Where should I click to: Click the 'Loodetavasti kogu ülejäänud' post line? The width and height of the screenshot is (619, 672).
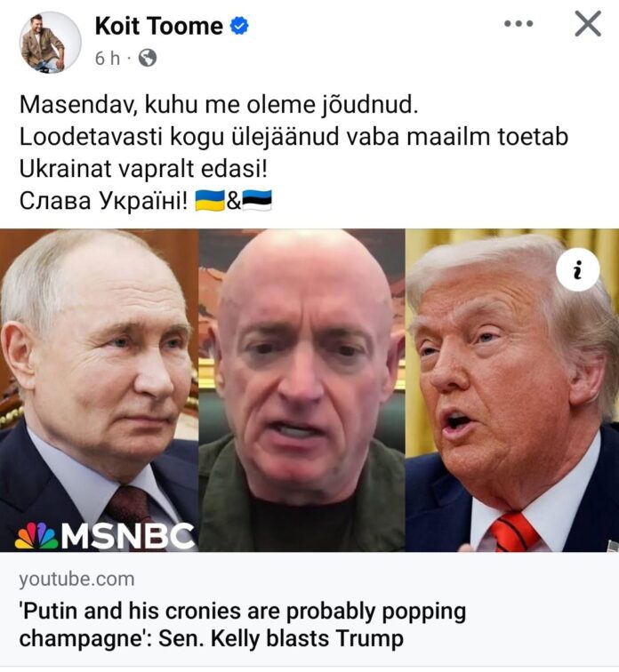[293, 137]
